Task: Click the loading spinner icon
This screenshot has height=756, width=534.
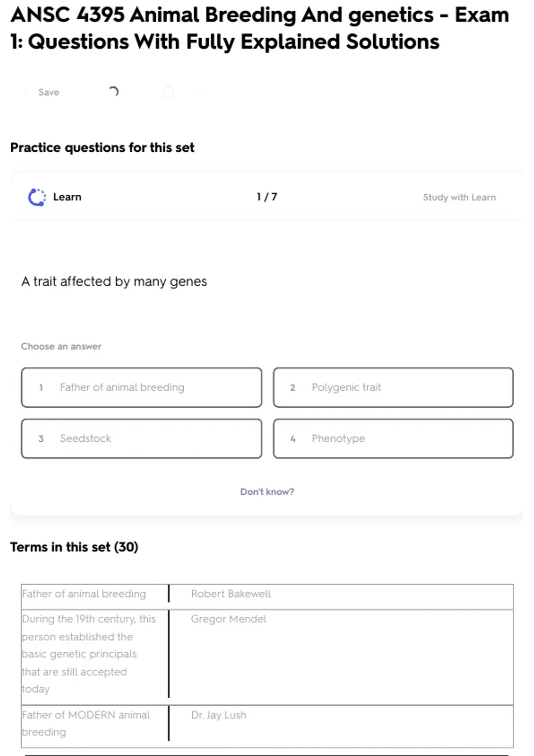Action: [113, 92]
